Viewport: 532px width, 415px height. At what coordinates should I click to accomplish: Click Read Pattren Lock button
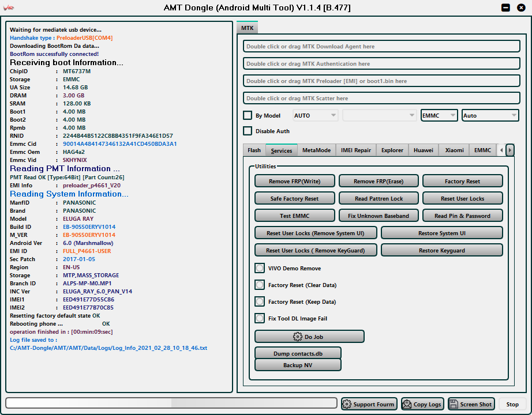(379, 198)
